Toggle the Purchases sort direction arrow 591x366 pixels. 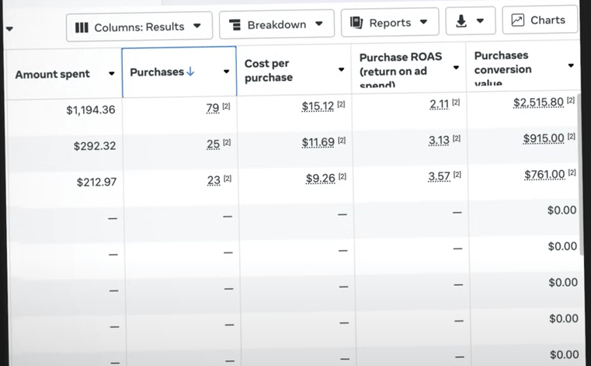[190, 71]
